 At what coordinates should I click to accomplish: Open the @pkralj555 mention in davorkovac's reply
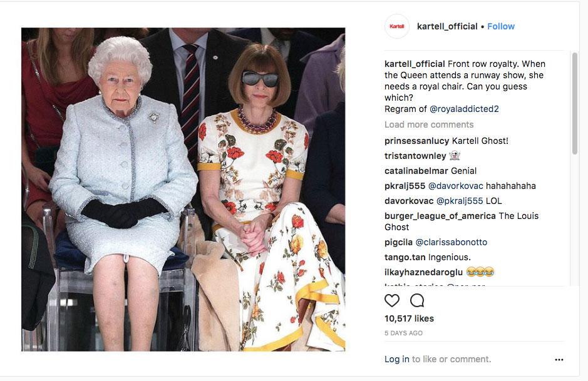[x=460, y=201]
